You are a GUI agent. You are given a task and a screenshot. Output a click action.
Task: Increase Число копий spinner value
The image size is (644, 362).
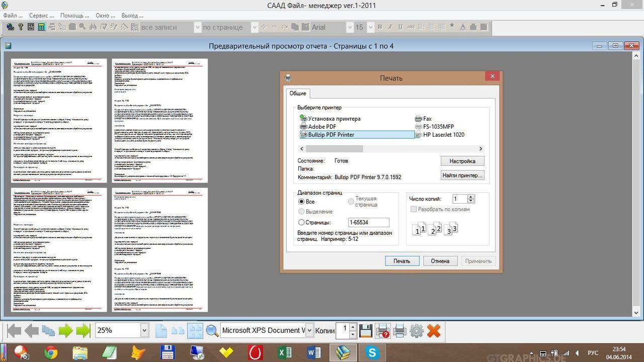pyautogui.click(x=471, y=197)
